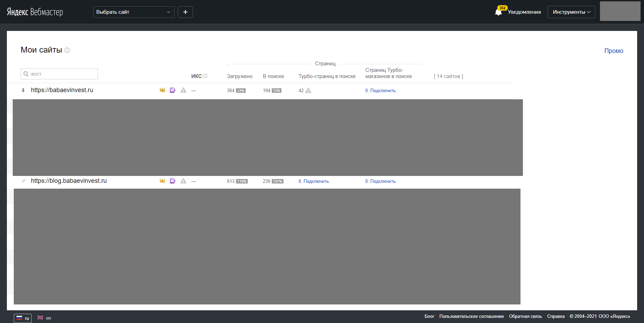The width and height of the screenshot is (644, 323).
Task: Open the Выбрать сайт dropdown
Action: (134, 12)
